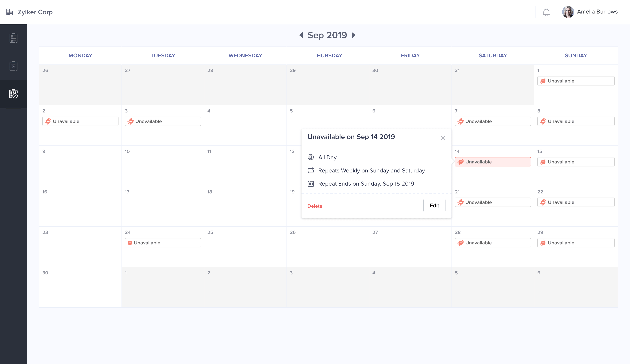Select the September 9 day cell
This screenshot has width=630, height=364.
coord(80,166)
